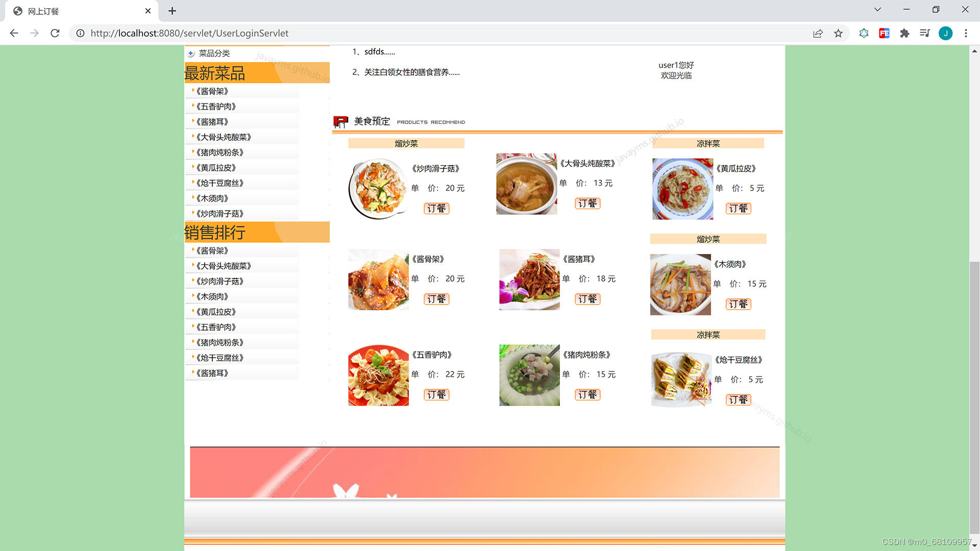Open 木须肉 in the 销售排行 list
This screenshot has height=551, width=980.
(212, 296)
